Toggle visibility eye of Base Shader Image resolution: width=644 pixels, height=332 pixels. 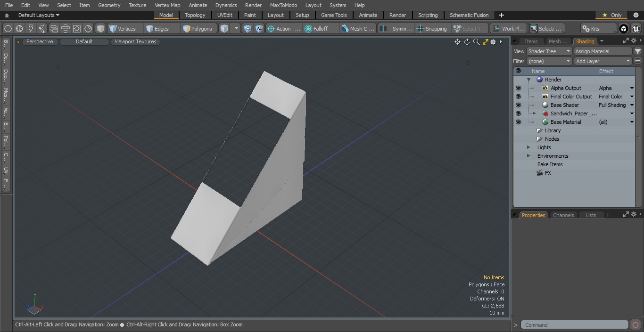pos(519,105)
